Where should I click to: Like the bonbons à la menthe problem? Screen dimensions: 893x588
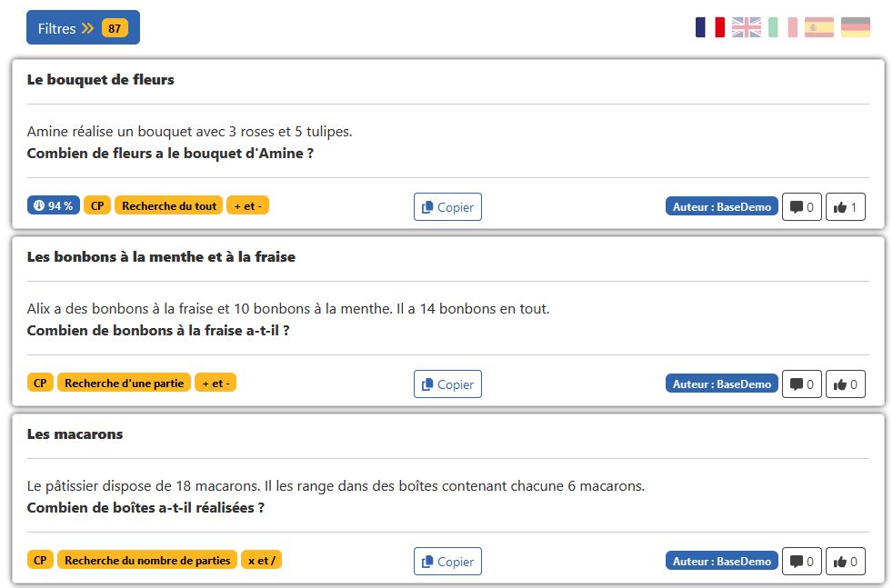pos(845,384)
